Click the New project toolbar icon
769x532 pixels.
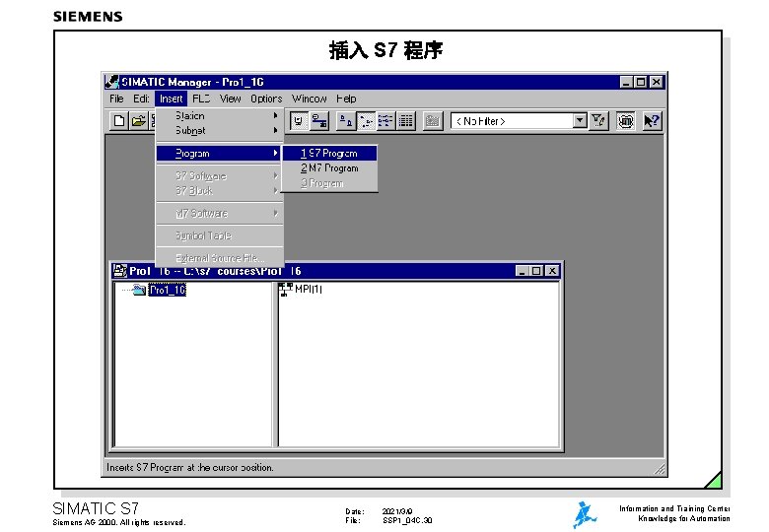[x=119, y=120]
